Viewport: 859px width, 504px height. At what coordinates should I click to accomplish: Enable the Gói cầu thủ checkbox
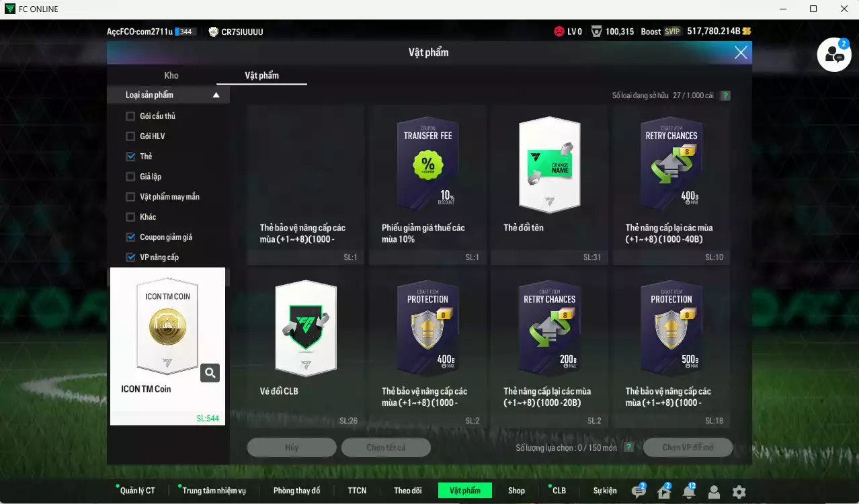point(130,116)
